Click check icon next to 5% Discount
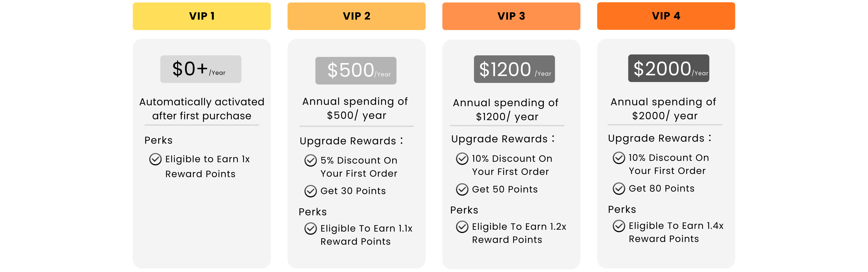868x272 pixels. [x=310, y=161]
